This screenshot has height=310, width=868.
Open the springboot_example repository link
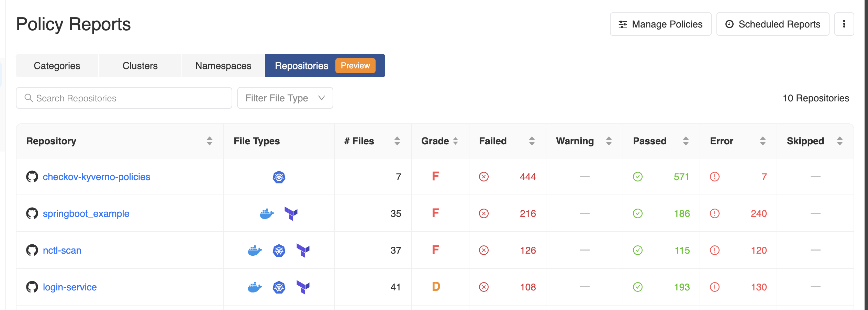pos(86,213)
